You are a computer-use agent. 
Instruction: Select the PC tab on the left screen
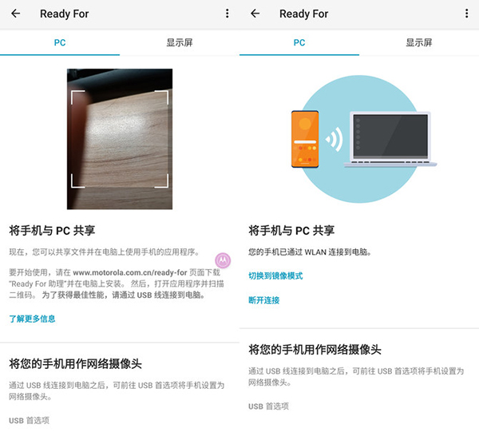point(60,42)
